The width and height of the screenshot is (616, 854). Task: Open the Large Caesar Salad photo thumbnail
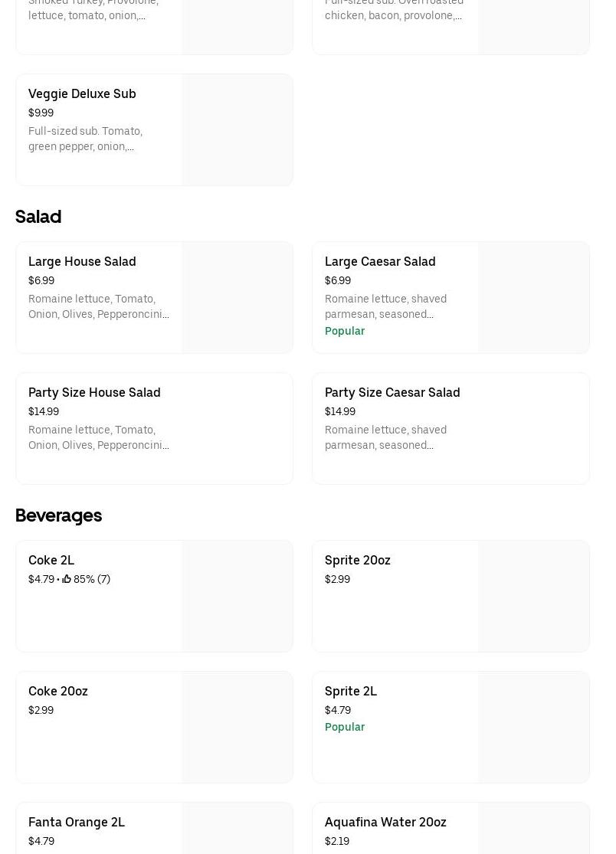533,297
